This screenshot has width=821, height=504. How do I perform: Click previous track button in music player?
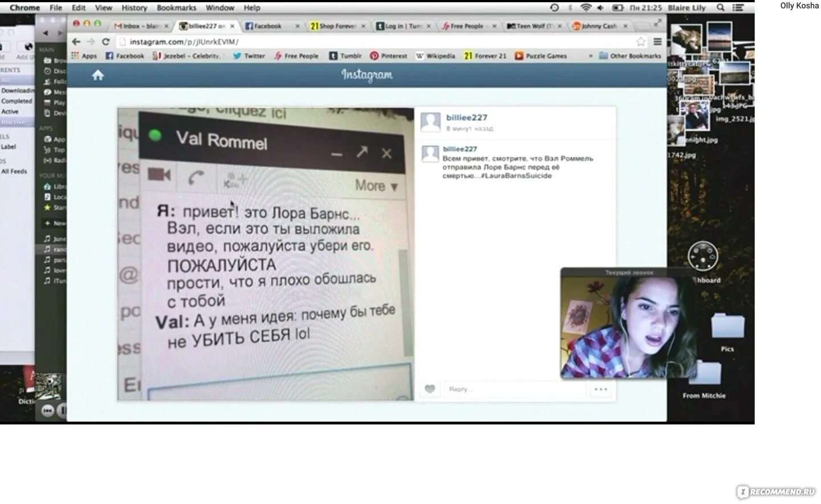click(x=47, y=410)
